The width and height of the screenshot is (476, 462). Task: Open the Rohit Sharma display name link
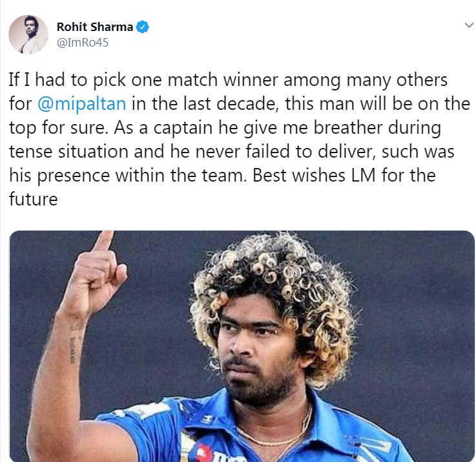[95, 27]
